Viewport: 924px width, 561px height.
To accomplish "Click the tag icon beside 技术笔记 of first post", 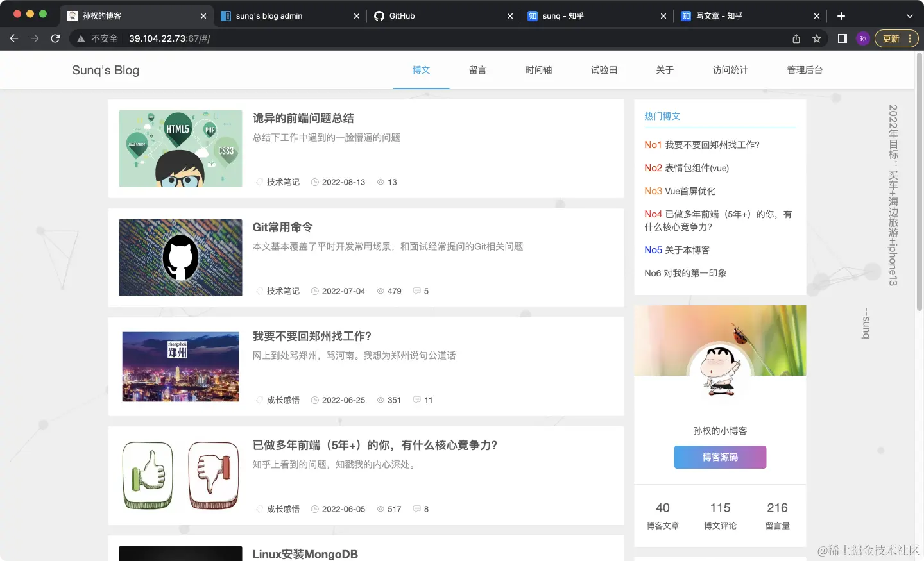I will 260,182.
